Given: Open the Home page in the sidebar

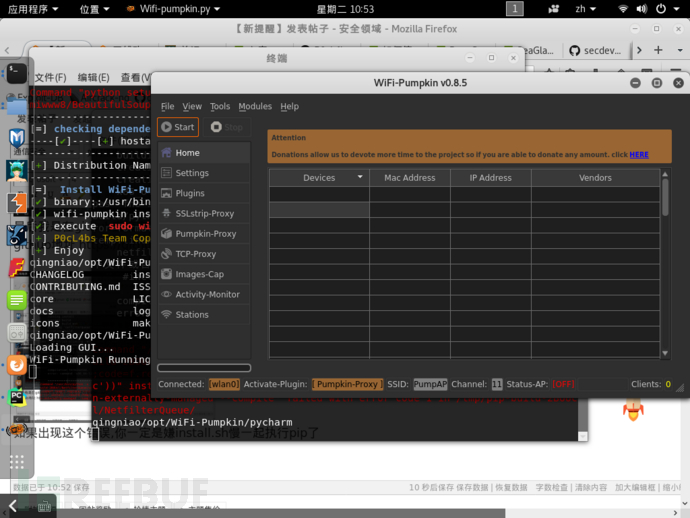Looking at the screenshot, I should pyautogui.click(x=204, y=153).
